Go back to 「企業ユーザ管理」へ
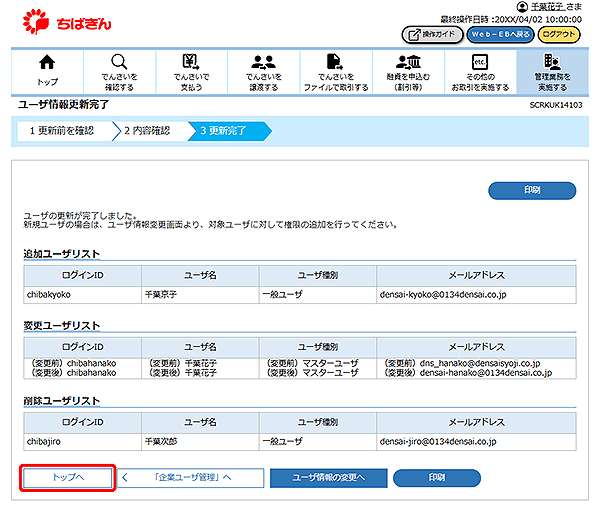This screenshot has height=512, width=600. click(x=191, y=478)
